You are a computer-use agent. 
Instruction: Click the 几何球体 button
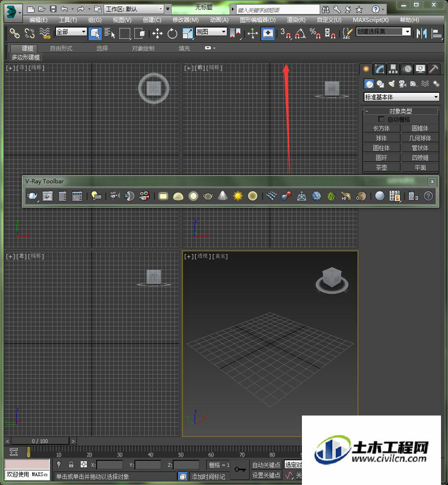pyautogui.click(x=420, y=138)
